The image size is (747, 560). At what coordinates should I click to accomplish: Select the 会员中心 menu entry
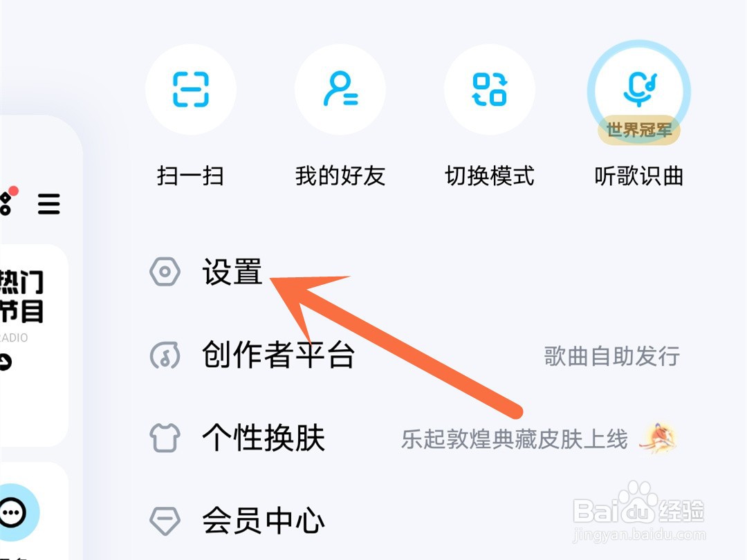coord(414,521)
